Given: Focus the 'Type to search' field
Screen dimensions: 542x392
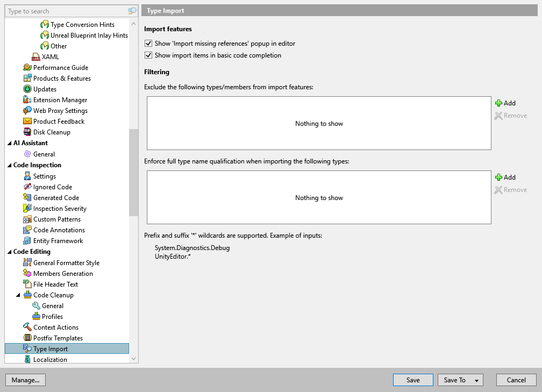Looking at the screenshot, I should click(x=67, y=11).
